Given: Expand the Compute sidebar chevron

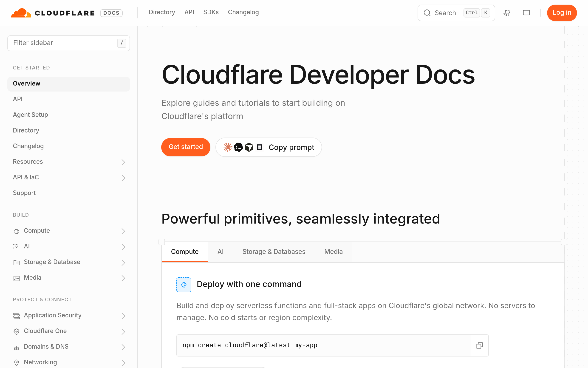Looking at the screenshot, I should point(123,231).
